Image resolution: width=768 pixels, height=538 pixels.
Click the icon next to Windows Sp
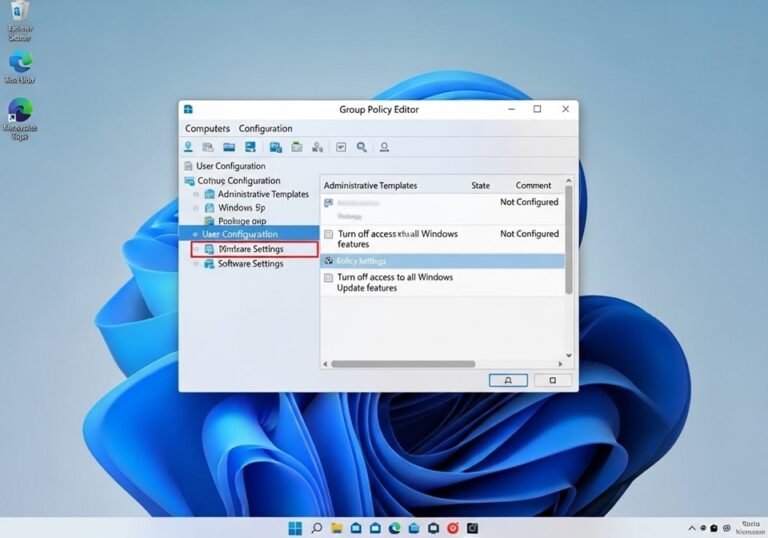(x=210, y=208)
